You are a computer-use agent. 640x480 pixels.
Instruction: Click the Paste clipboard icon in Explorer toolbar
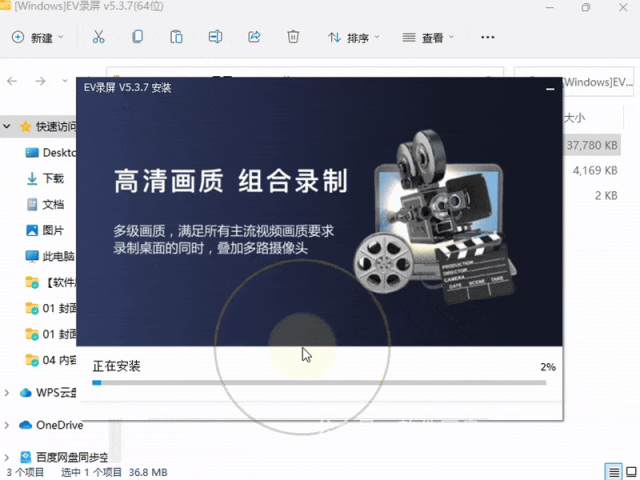point(176,37)
